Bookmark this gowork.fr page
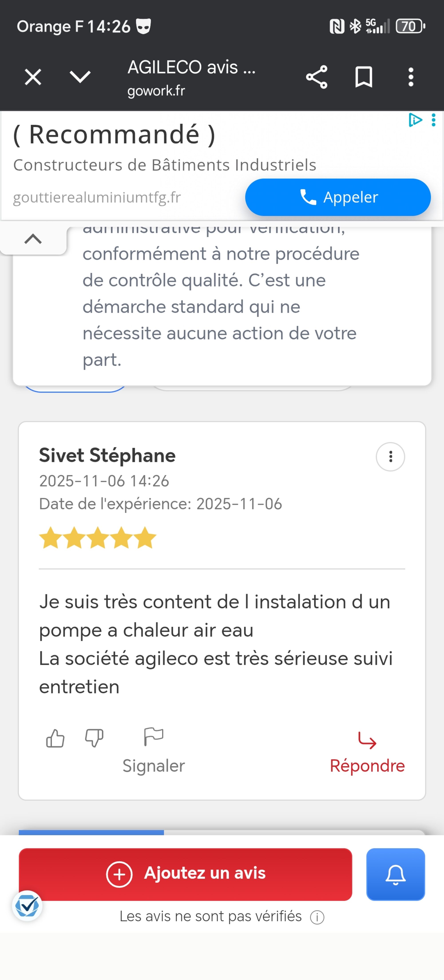444x980 pixels. pyautogui.click(x=363, y=77)
